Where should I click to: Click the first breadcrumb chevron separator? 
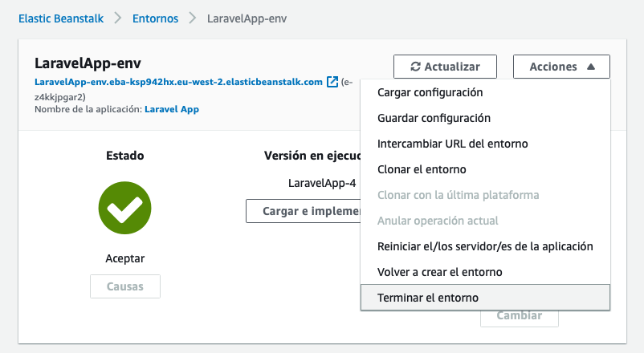118,18
